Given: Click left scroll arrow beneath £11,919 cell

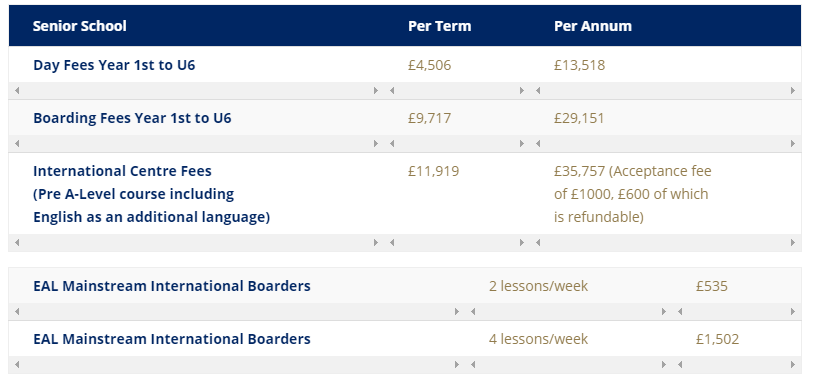Looking at the screenshot, I should 392,242.
